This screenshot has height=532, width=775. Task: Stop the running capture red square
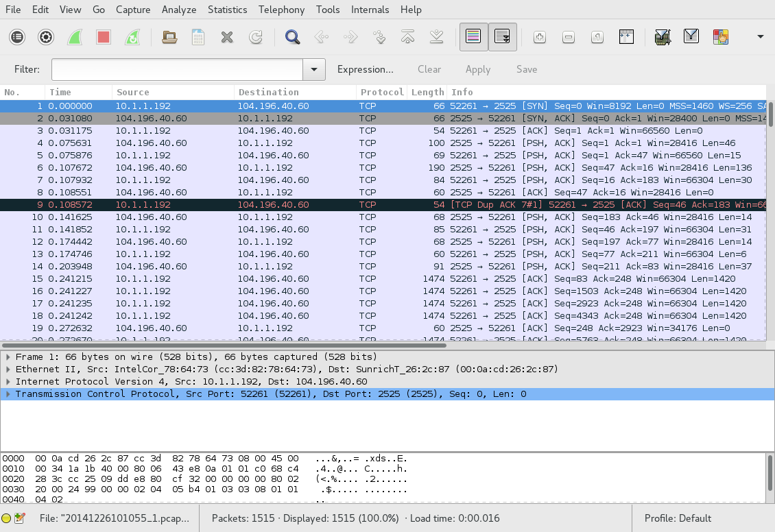click(x=104, y=37)
